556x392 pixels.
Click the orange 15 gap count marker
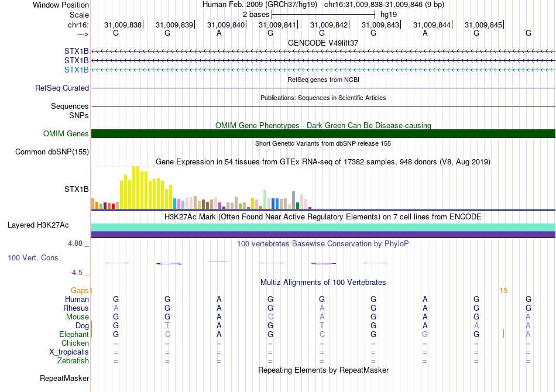coord(503,291)
